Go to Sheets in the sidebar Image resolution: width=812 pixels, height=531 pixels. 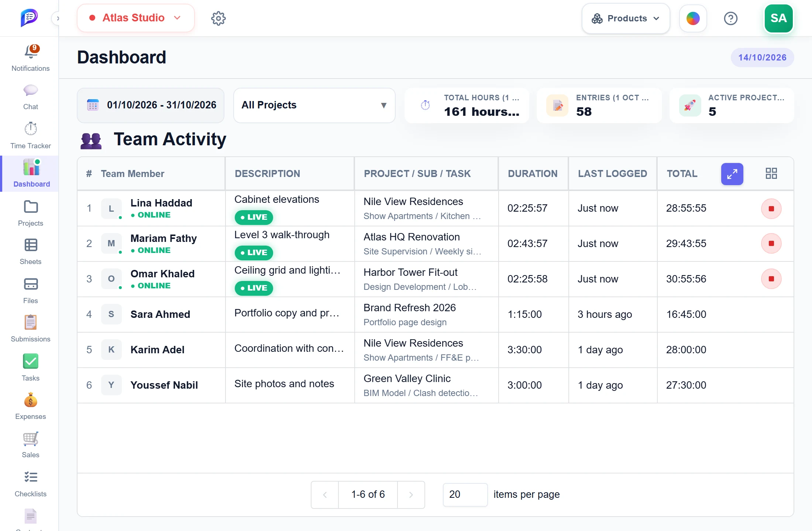click(31, 251)
